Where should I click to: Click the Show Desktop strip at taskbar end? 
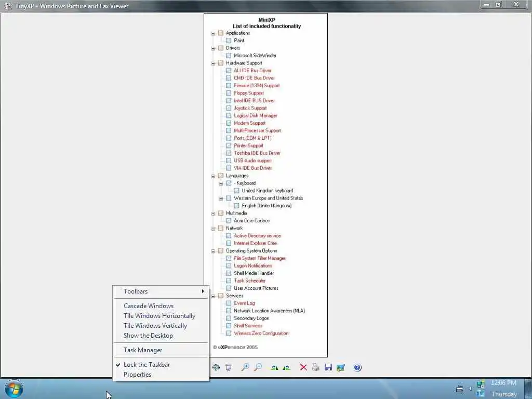coord(528,389)
